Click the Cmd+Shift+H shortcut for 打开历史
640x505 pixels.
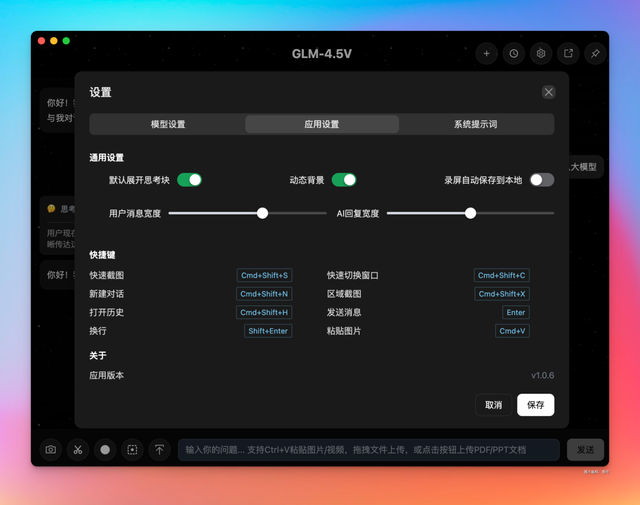point(264,312)
